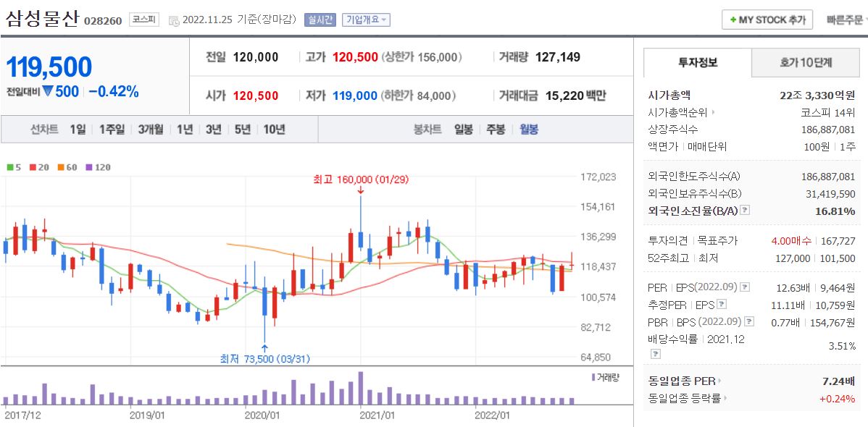Select the 1년 line chart period
This screenshot has width=868, height=427.
(x=185, y=130)
